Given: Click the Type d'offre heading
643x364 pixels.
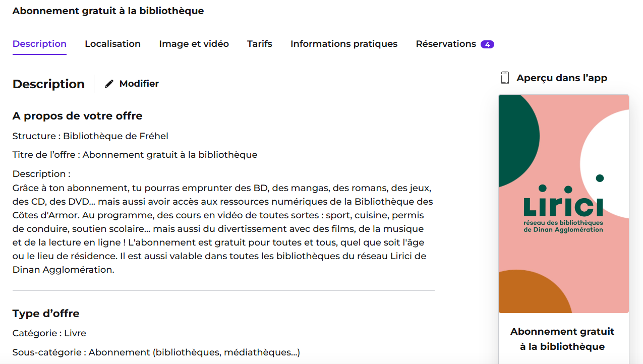Looking at the screenshot, I should pos(46,314).
